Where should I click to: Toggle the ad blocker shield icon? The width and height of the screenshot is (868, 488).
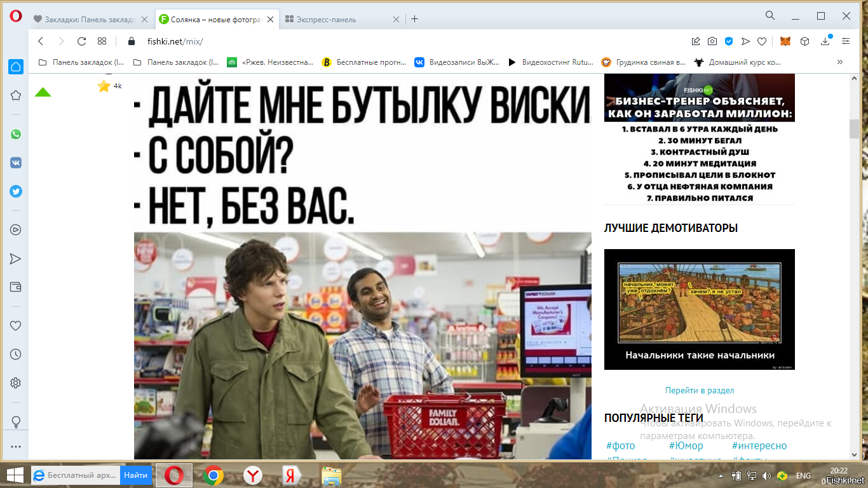(x=729, y=41)
